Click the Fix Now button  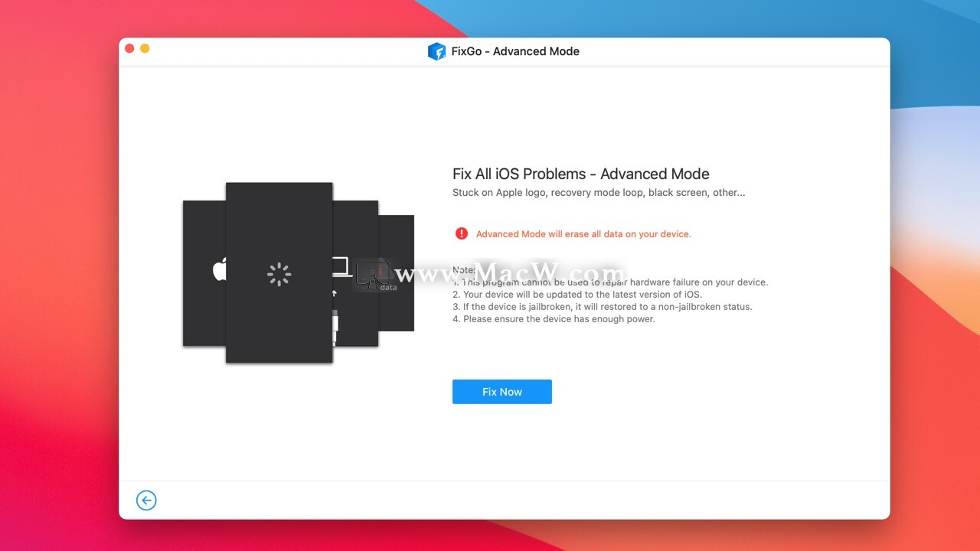(x=501, y=392)
